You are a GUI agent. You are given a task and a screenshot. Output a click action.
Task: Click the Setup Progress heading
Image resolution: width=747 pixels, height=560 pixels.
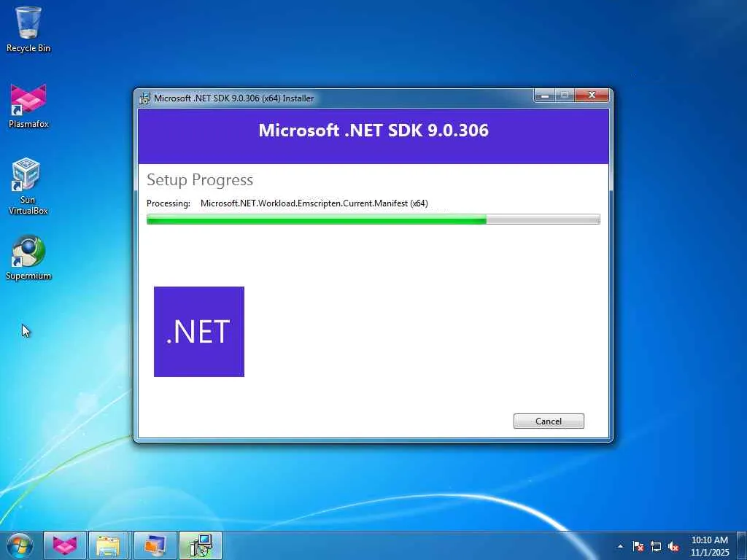click(x=200, y=180)
